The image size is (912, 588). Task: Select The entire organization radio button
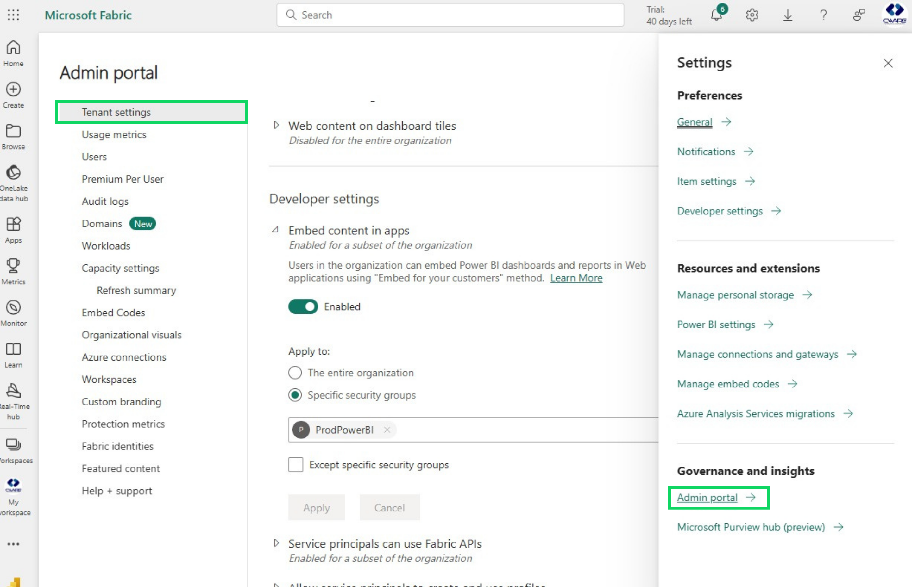pos(295,373)
